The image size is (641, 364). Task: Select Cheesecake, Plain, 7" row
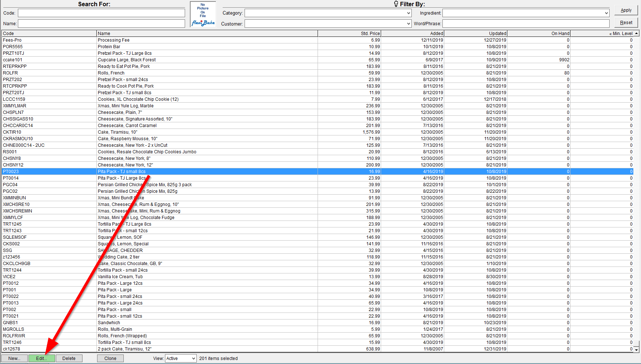coord(317,112)
